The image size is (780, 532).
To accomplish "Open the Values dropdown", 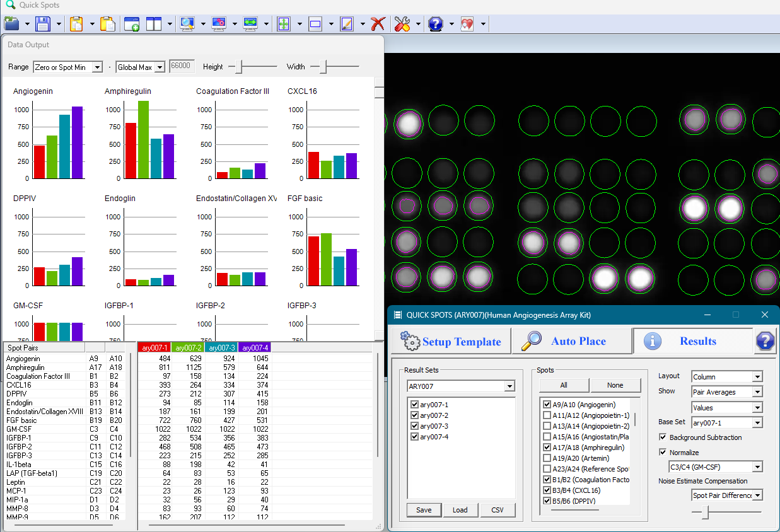I will coord(757,408).
